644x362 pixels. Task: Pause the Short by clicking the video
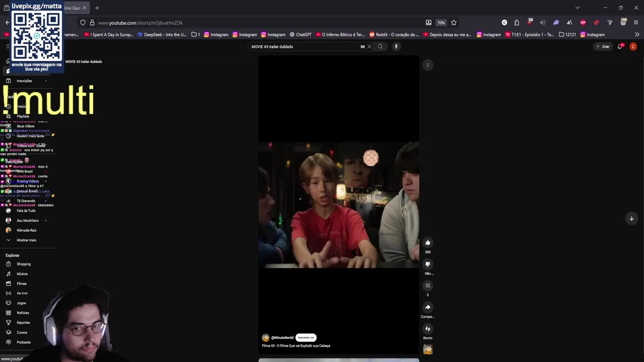[x=339, y=205]
